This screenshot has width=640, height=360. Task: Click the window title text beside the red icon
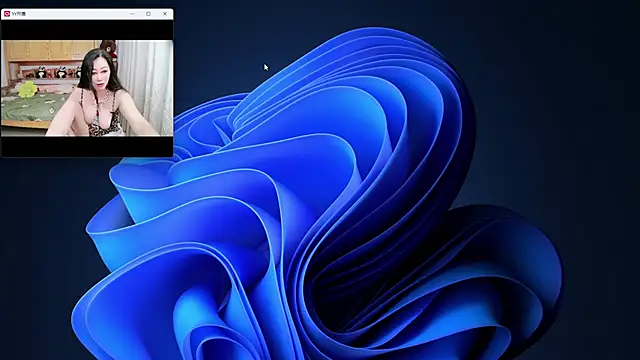point(19,14)
